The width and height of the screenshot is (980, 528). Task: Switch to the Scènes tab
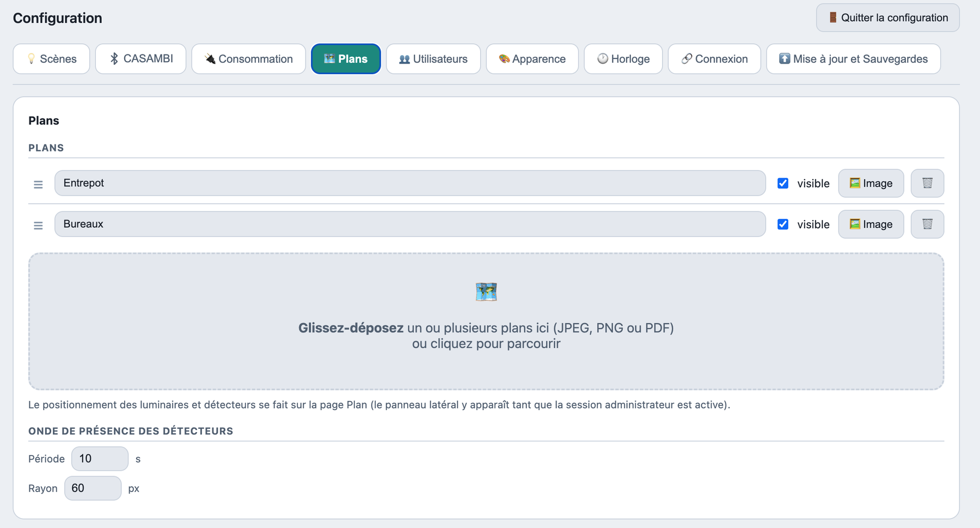51,59
